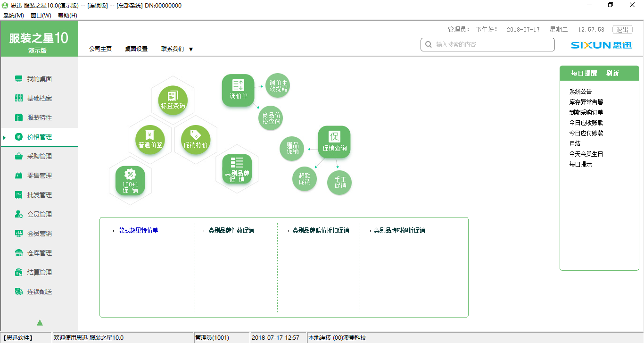Screen dimensions: 644x343
Task: Click 到期采购订单 reminder
Action: pyautogui.click(x=586, y=112)
